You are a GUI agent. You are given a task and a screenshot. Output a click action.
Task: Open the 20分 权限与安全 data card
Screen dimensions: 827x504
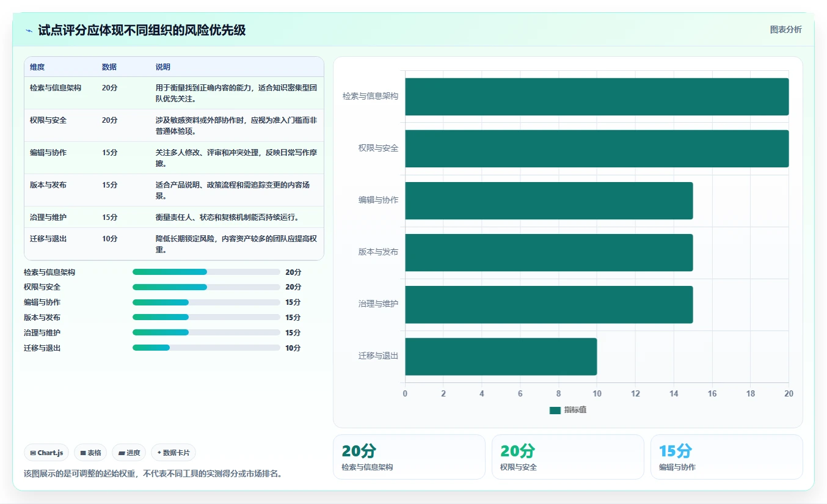[567, 457]
